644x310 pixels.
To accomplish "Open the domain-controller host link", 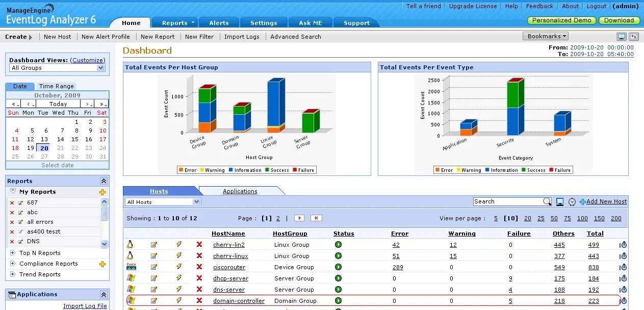I will [239, 301].
